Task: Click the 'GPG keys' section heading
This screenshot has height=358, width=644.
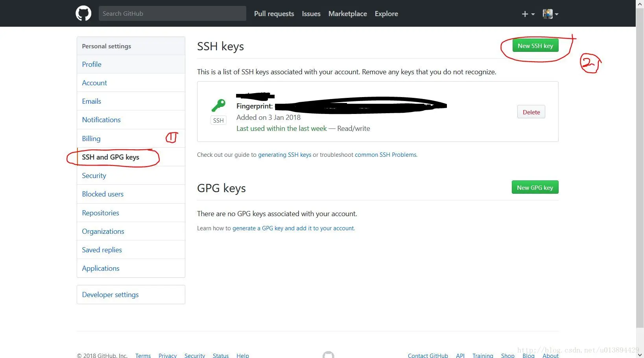Action: 221,188
